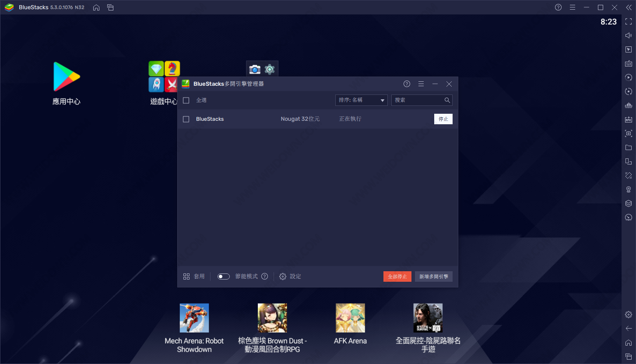Collapse the BlueStacks sidebar with double chevron
636x364 pixels.
pos(629,7)
